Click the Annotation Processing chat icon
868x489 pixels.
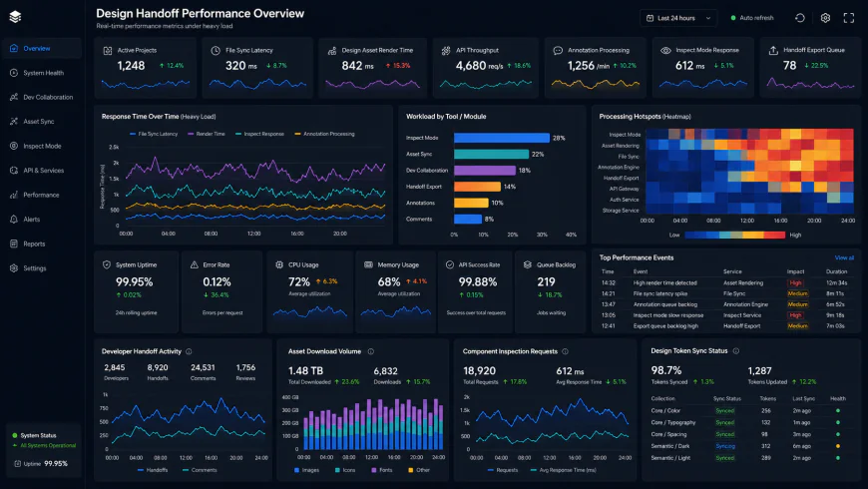tap(558, 50)
